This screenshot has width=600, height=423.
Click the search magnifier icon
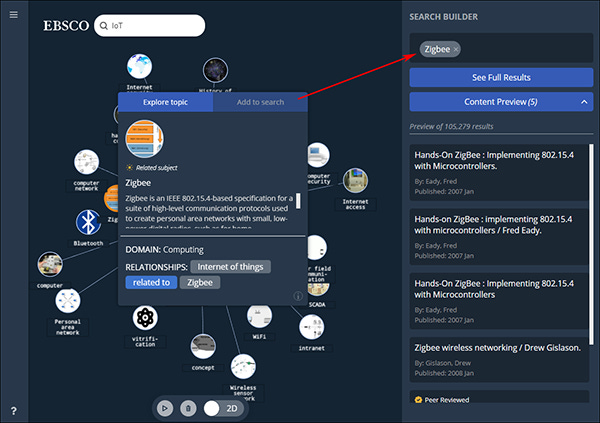coord(103,26)
